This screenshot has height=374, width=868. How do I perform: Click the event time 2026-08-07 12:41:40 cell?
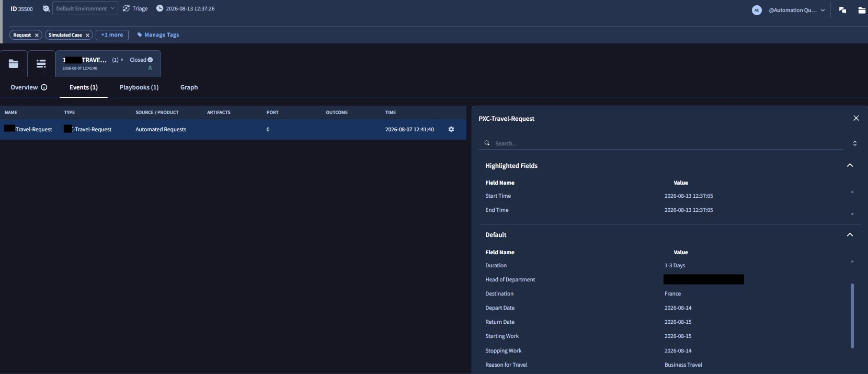coord(409,129)
